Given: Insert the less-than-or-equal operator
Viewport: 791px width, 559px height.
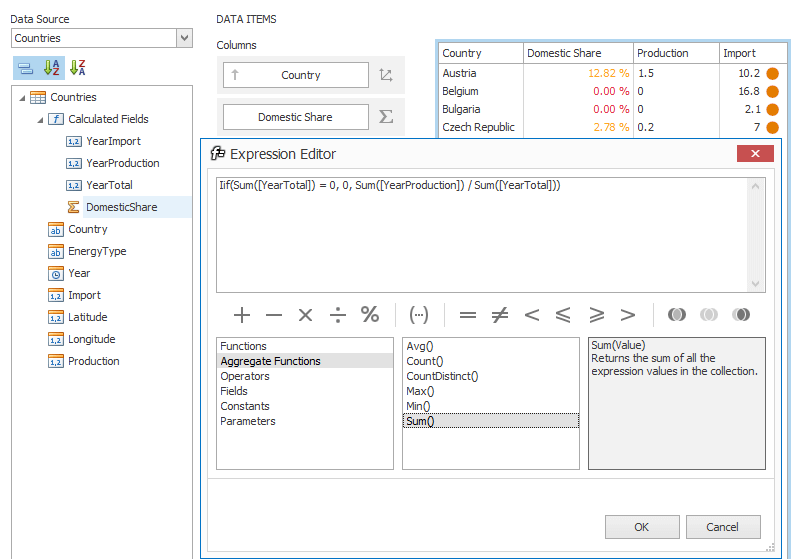Looking at the screenshot, I should (563, 315).
